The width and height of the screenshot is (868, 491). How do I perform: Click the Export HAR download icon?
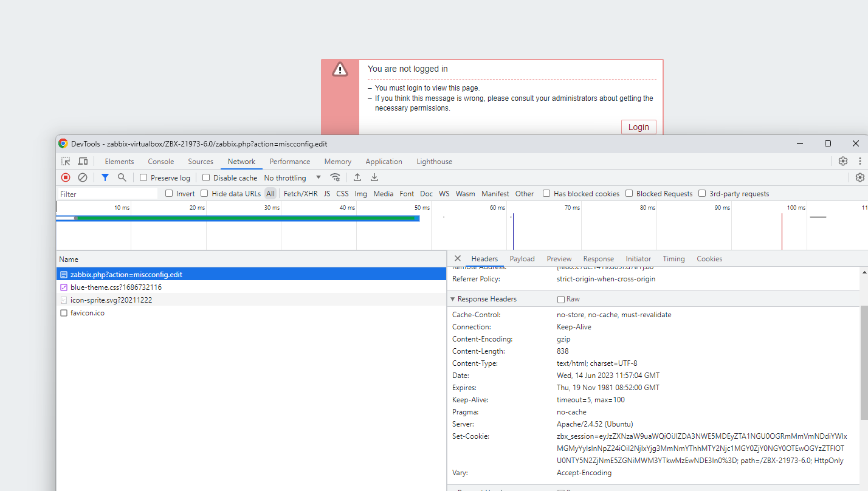click(374, 177)
